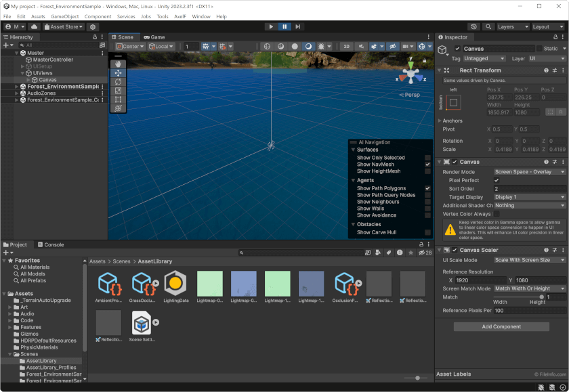This screenshot has height=392, width=569.
Task: Enable Show HeightMesh in AI Navigation overlay
Action: tap(427, 171)
